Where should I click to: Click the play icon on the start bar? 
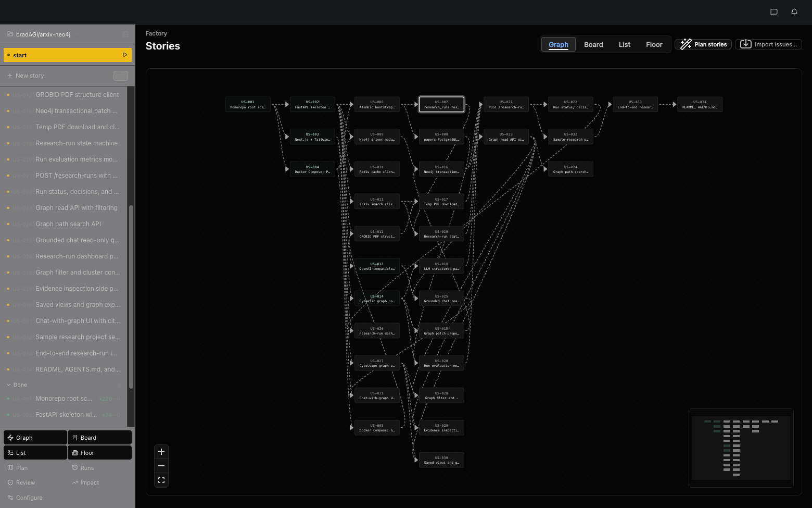click(125, 55)
